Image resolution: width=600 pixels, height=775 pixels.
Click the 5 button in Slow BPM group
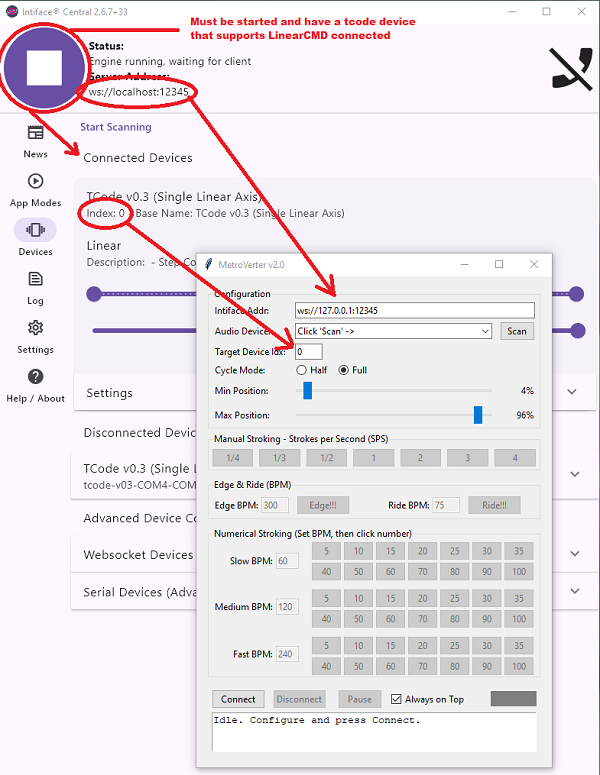tap(327, 551)
